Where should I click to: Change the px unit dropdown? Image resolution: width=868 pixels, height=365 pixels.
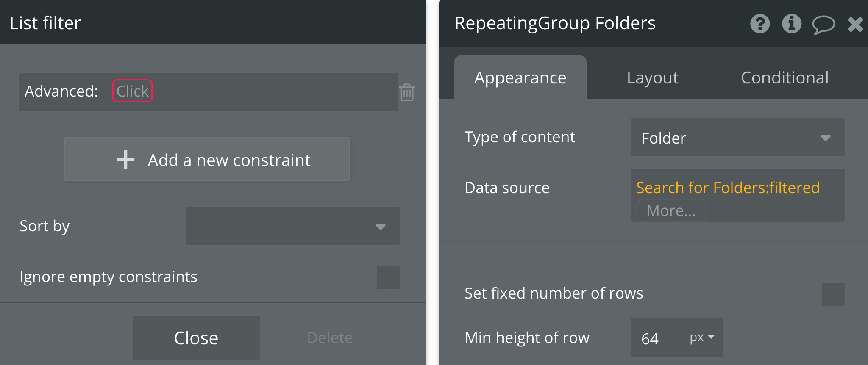pyautogui.click(x=702, y=337)
